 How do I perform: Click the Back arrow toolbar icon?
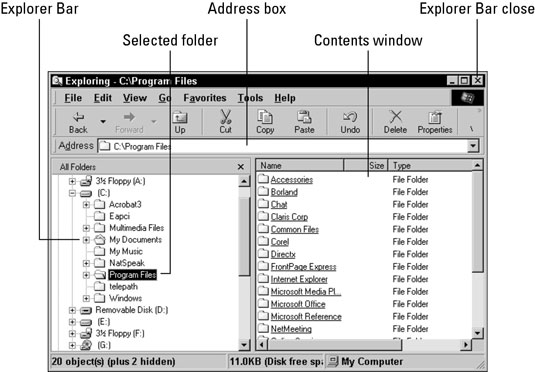pyautogui.click(x=78, y=117)
